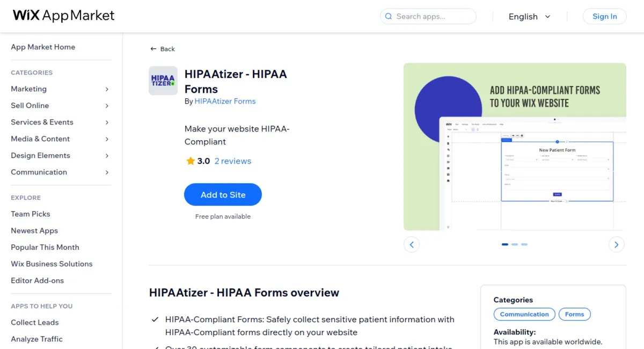
Task: Click the HIPAAtizer Forms developer link
Action: [225, 101]
